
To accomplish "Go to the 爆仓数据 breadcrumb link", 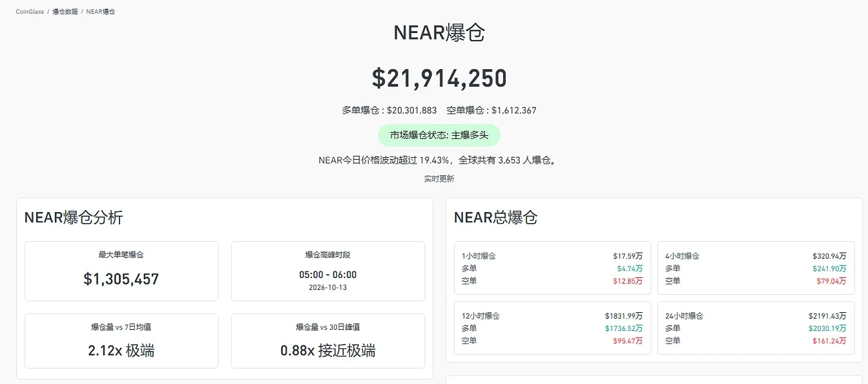I will point(65,12).
